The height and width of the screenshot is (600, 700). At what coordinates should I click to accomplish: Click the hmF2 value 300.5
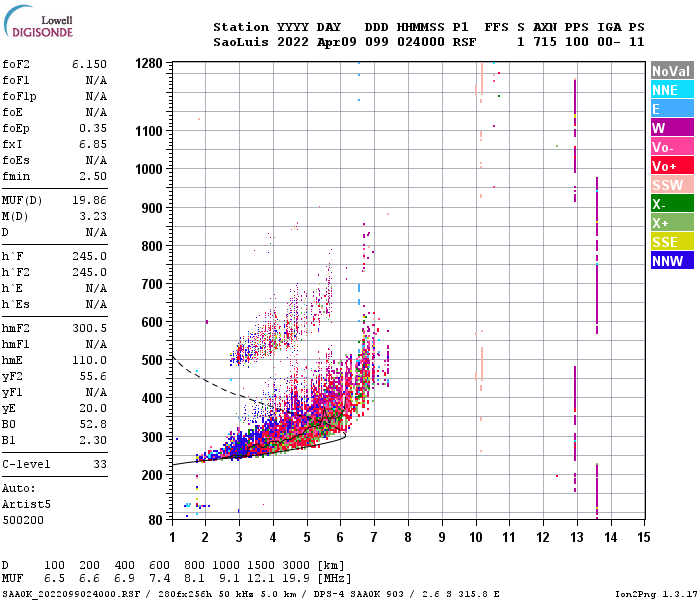click(x=89, y=329)
